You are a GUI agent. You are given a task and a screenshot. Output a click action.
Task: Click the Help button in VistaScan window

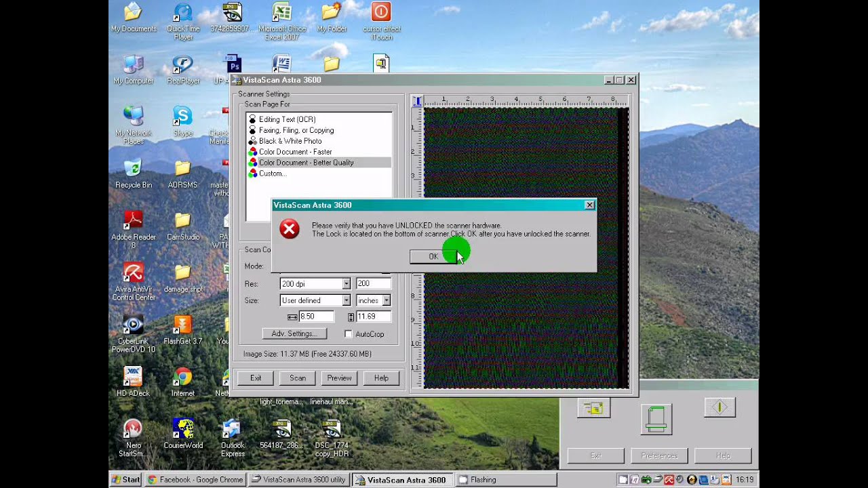tap(381, 378)
